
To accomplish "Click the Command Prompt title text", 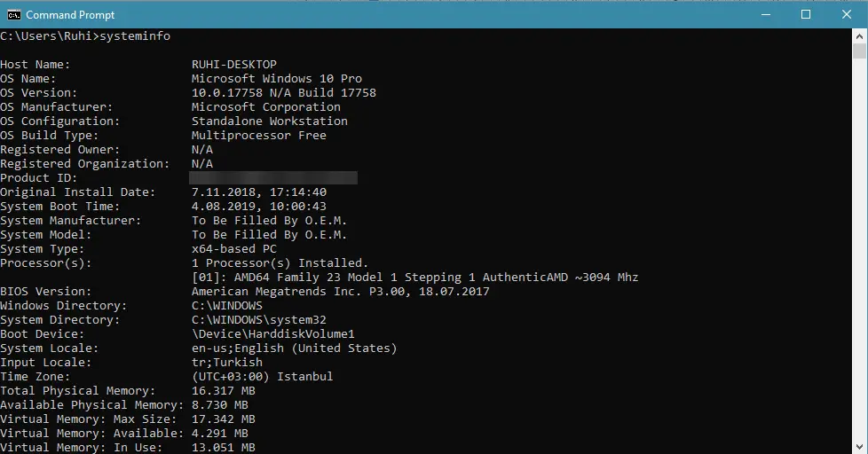I will click(70, 15).
